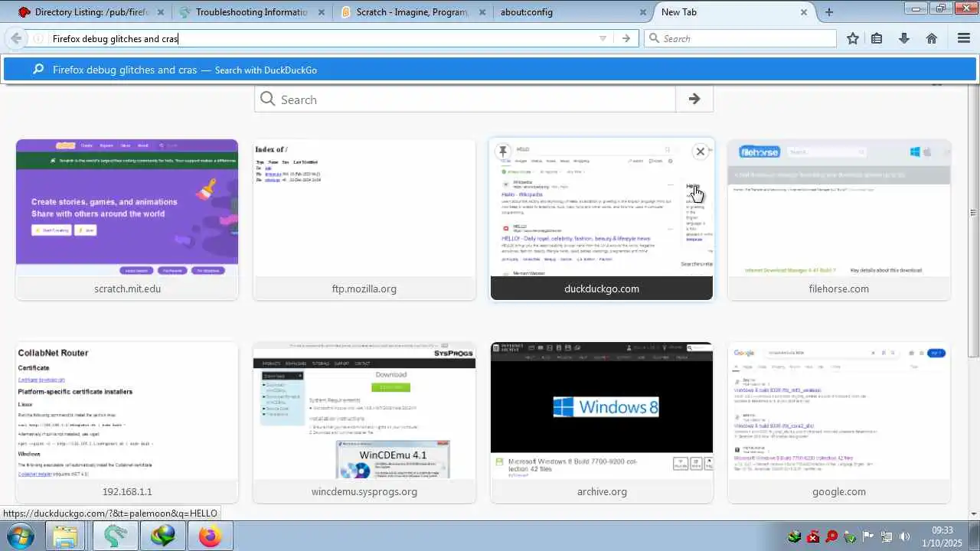Click the red X tray icon
980x551 pixels.
pyautogui.click(x=813, y=536)
